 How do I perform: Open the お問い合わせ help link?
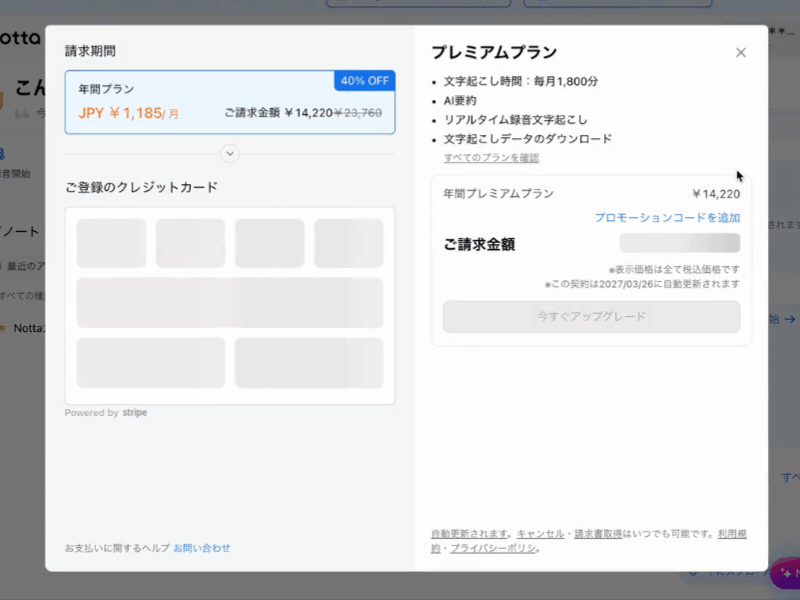pyautogui.click(x=202, y=548)
